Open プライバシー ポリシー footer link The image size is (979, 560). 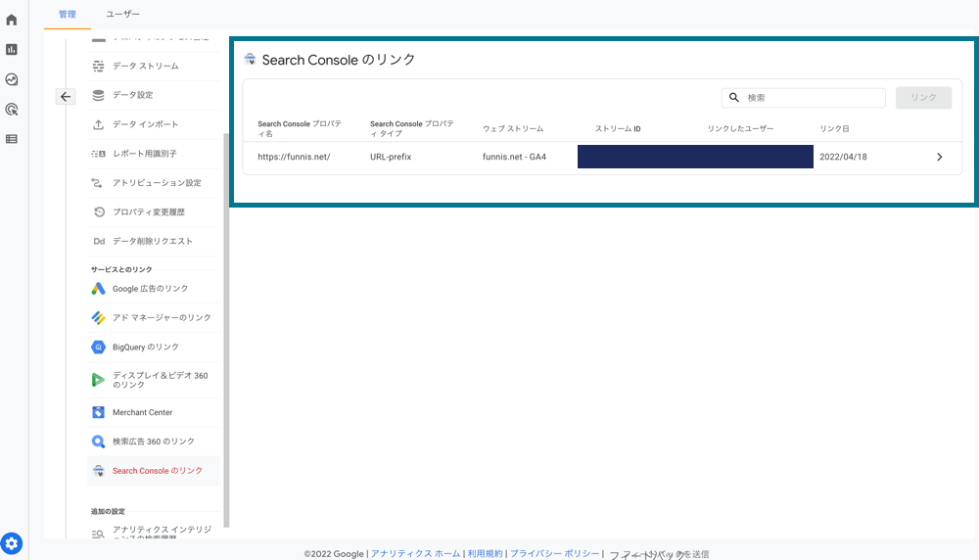click(x=554, y=554)
